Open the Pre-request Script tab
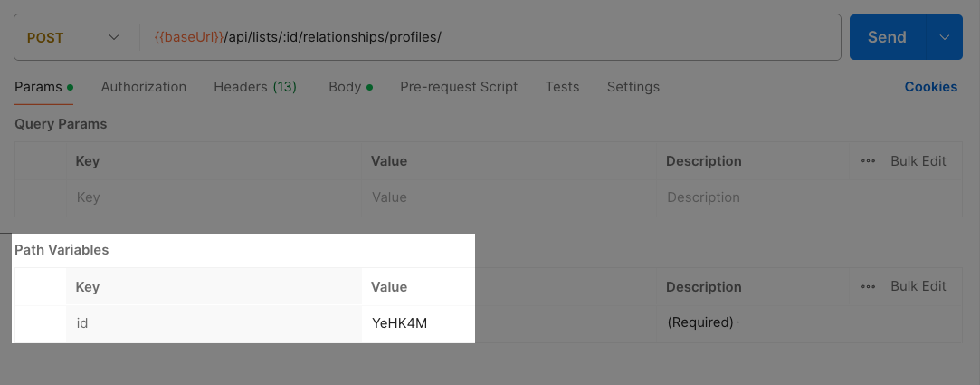980x385 pixels. (459, 87)
